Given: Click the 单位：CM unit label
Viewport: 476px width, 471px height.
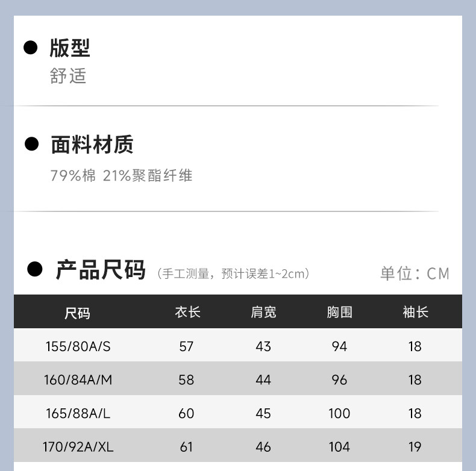Looking at the screenshot, I should click(415, 273).
